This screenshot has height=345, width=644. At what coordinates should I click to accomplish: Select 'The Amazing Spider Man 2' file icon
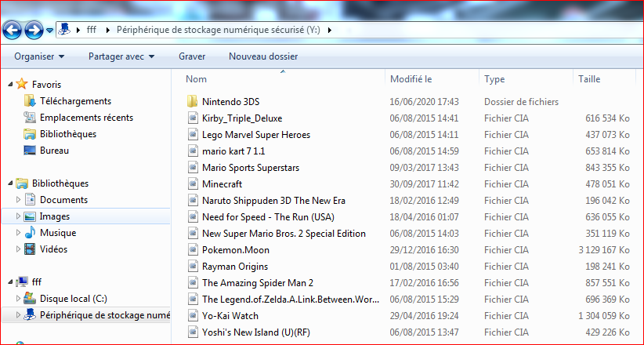[193, 282]
